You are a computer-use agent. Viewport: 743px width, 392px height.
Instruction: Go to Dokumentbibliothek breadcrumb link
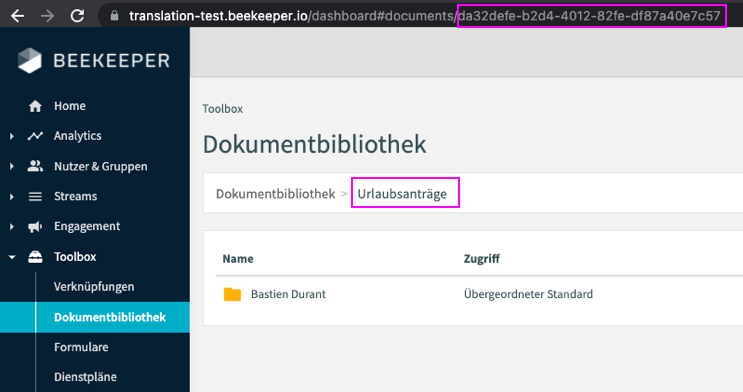click(275, 193)
